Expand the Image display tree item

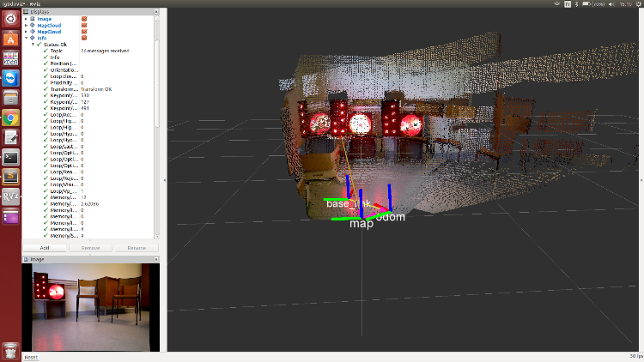[x=26, y=19]
